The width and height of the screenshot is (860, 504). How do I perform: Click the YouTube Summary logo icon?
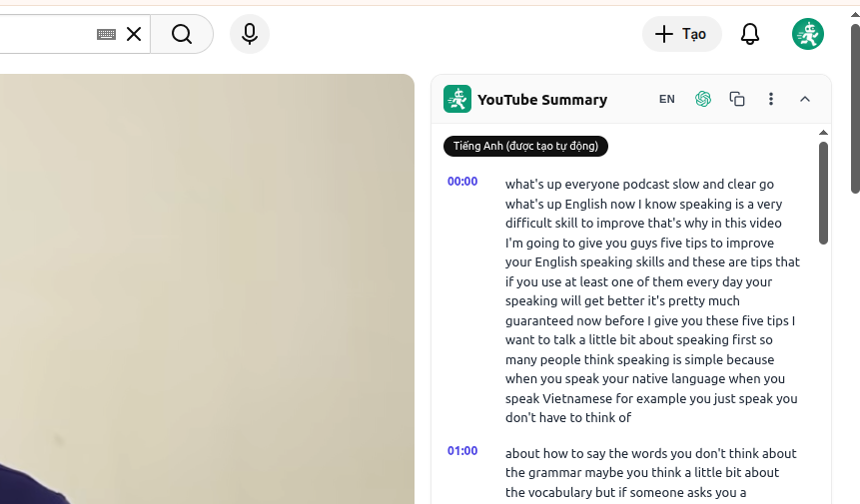point(457,99)
